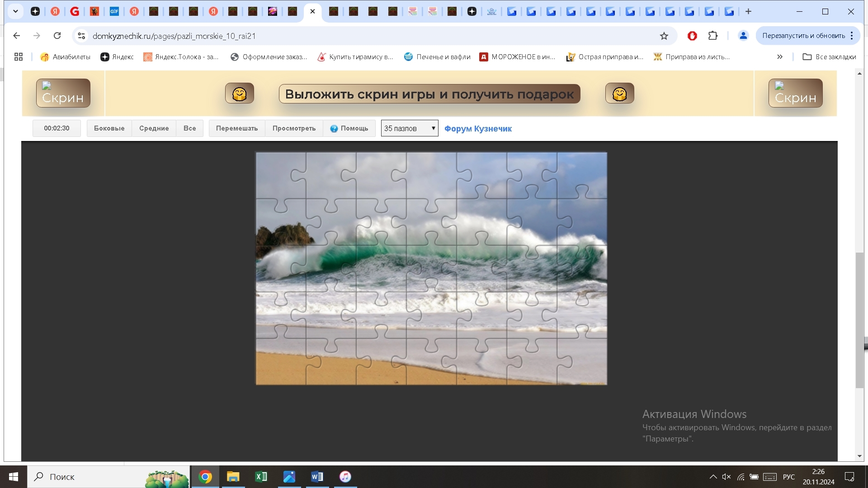Viewport: 868px width, 488px height.
Task: Click the left Скрин image button
Action: pyautogui.click(x=63, y=93)
